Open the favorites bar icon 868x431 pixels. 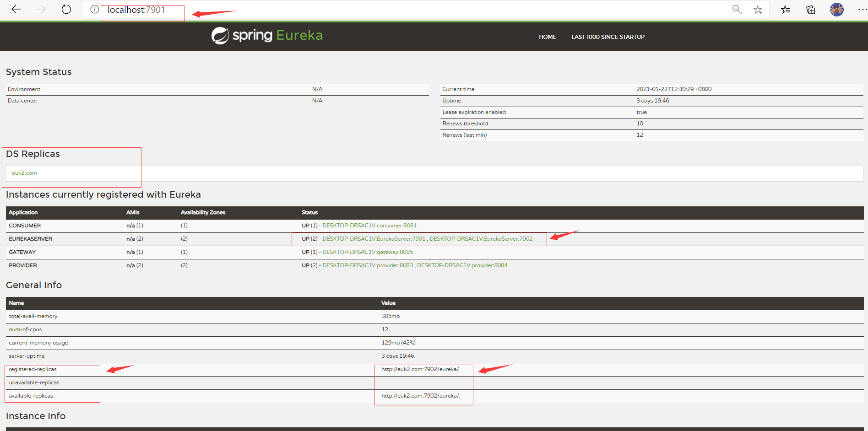click(786, 9)
